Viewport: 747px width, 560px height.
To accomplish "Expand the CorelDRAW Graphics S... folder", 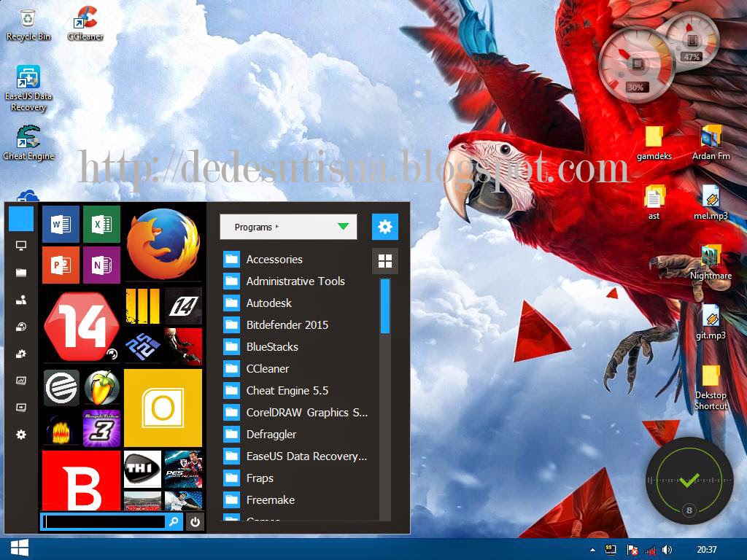I will tap(295, 413).
